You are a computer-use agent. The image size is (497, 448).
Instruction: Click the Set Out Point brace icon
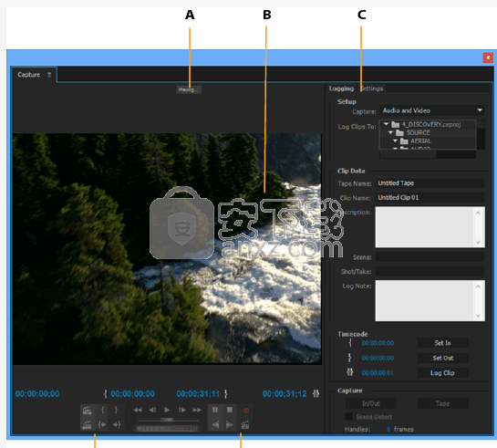point(116,410)
